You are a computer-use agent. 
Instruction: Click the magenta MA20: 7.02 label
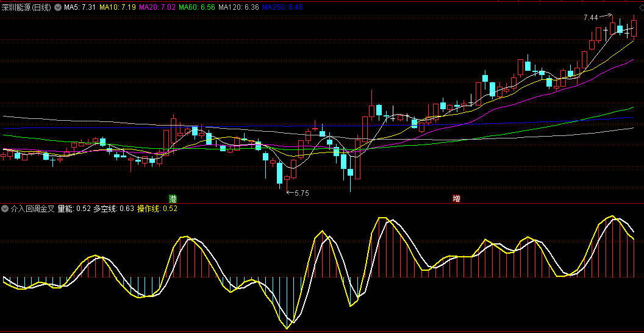[158, 7]
